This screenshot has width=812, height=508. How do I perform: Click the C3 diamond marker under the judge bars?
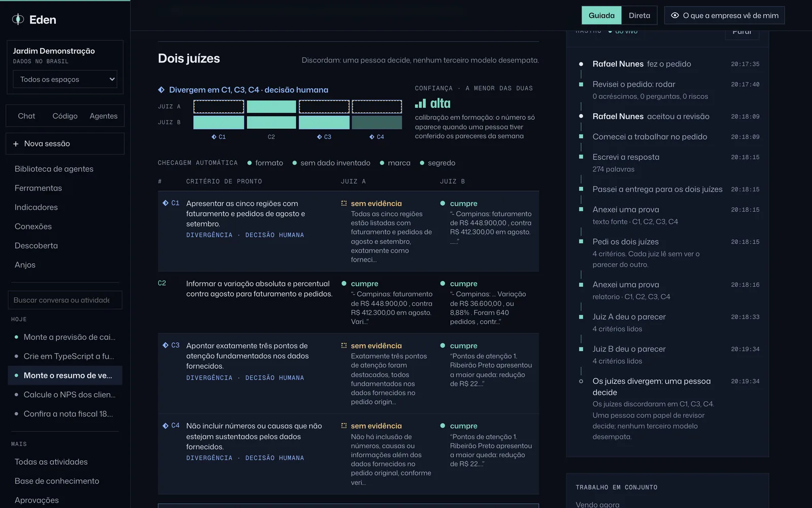coord(319,137)
